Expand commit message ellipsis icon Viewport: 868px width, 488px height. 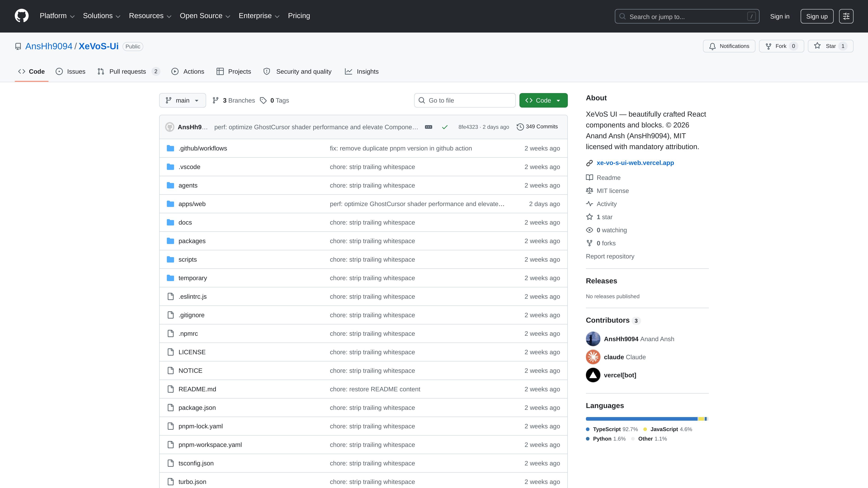[429, 127]
